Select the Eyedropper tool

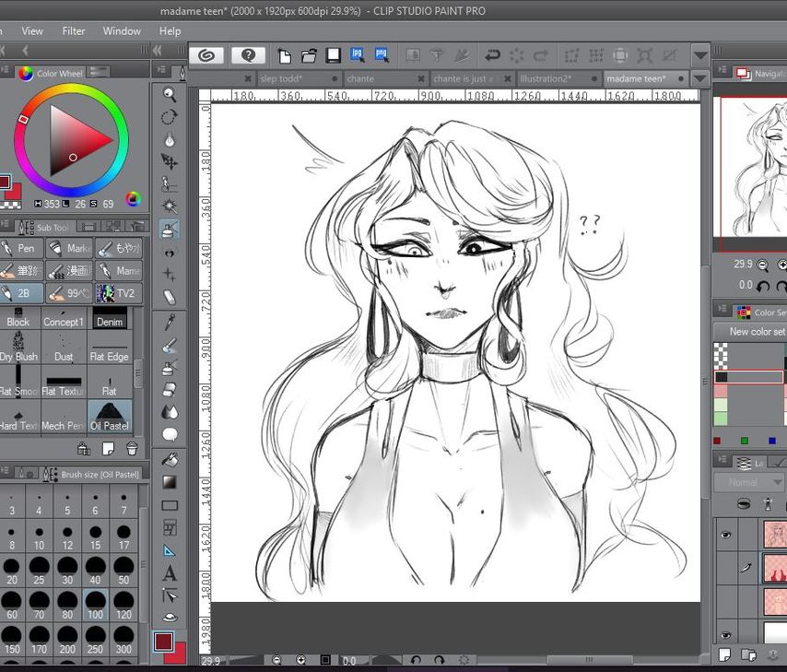tap(169, 317)
